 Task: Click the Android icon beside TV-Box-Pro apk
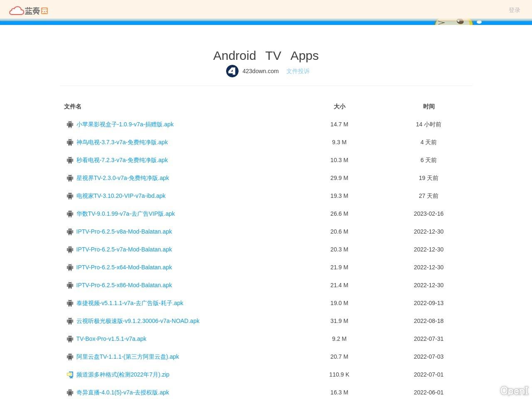[x=70, y=339]
